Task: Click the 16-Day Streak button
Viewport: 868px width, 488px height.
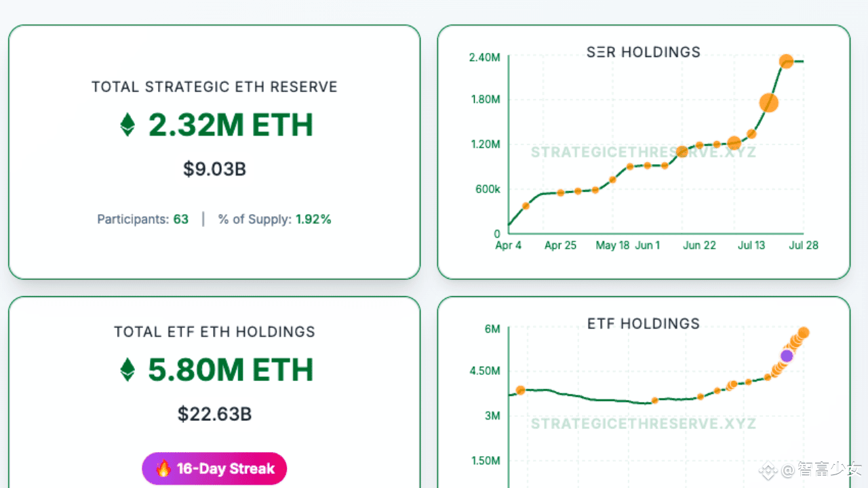Action: click(214, 468)
